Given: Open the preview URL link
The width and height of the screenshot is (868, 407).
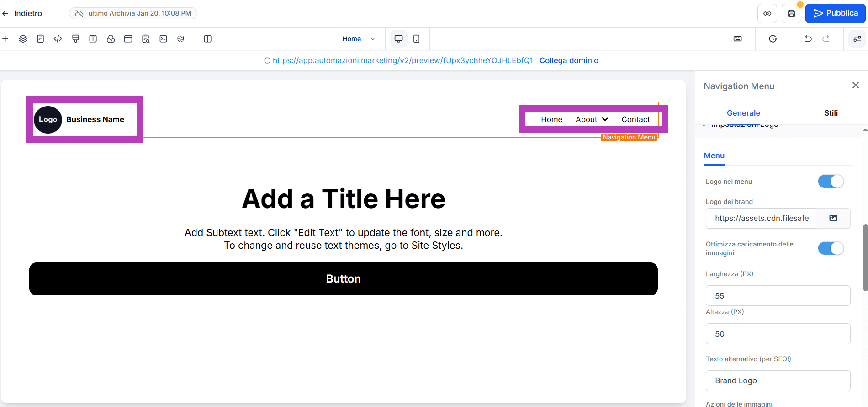Looking at the screenshot, I should pos(402,60).
